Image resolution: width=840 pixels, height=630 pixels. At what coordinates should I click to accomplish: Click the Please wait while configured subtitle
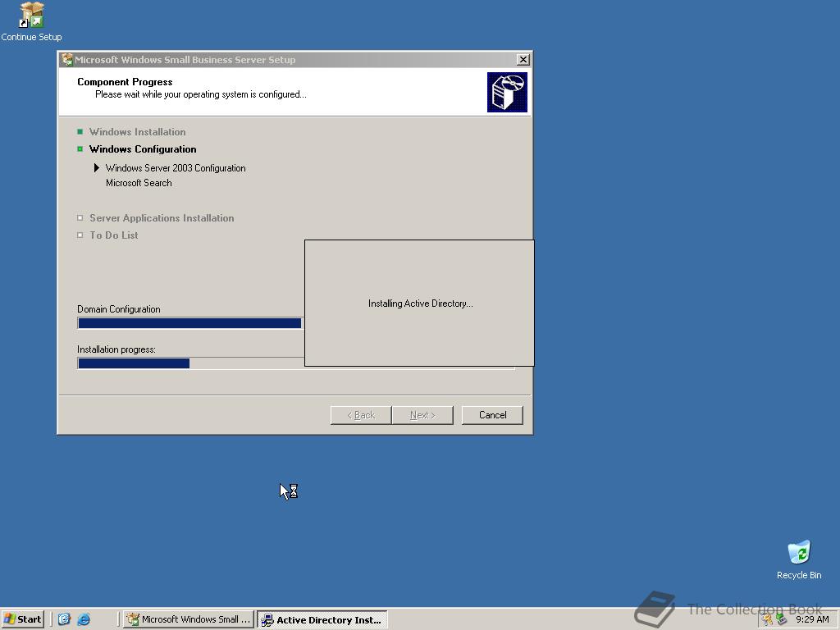pyautogui.click(x=201, y=94)
